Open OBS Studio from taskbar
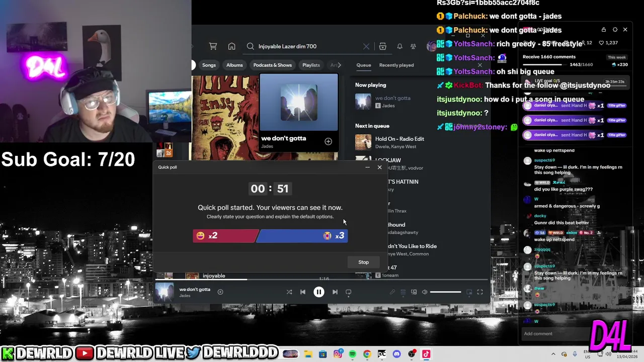The width and height of the screenshot is (644, 362). pyautogui.click(x=412, y=354)
